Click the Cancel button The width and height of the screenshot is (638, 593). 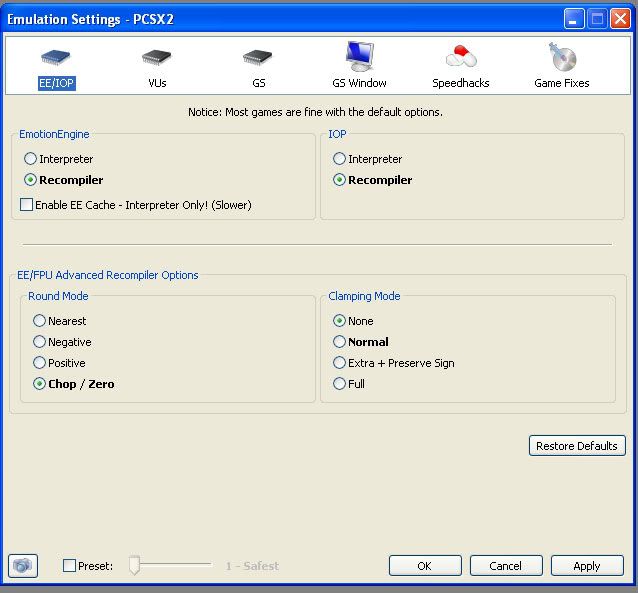[506, 566]
